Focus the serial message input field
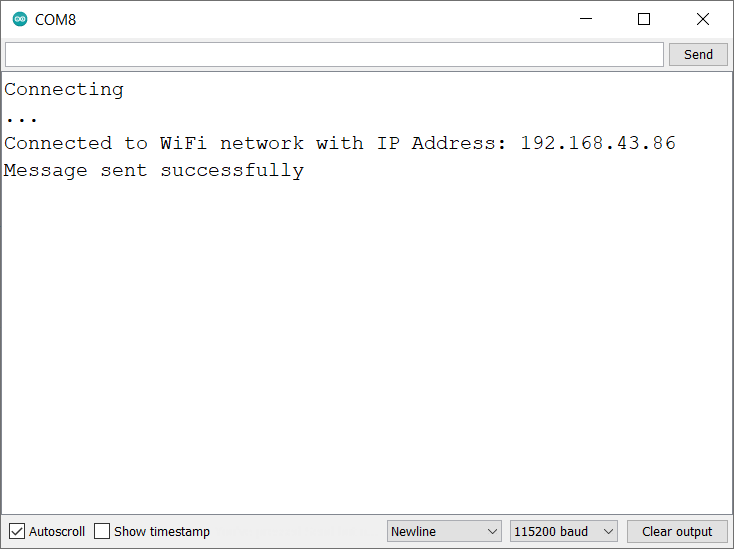Viewport: 734px width, 549px height. pyautogui.click(x=334, y=54)
